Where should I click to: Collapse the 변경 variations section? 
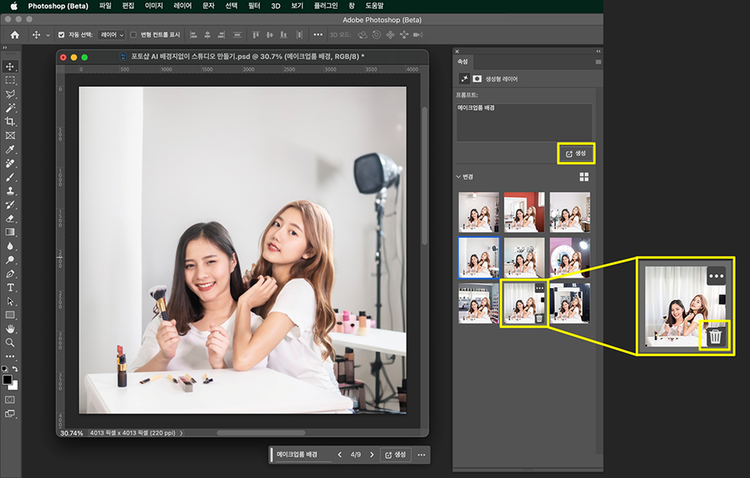click(x=458, y=177)
